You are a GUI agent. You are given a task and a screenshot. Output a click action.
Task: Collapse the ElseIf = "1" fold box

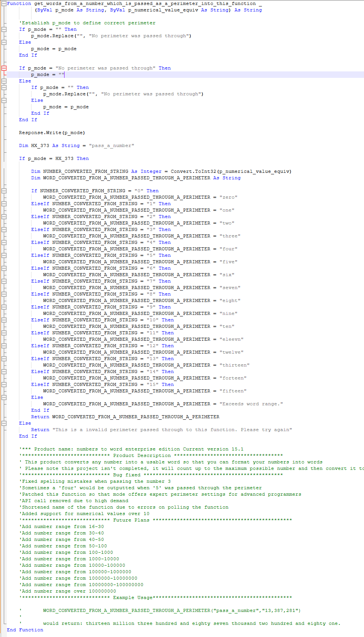tap(4, 204)
